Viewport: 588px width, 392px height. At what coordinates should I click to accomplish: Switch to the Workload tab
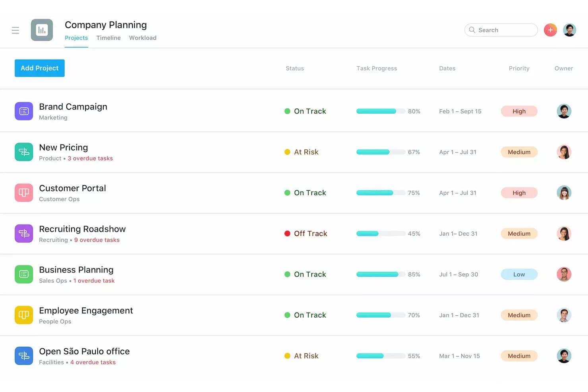click(x=143, y=38)
